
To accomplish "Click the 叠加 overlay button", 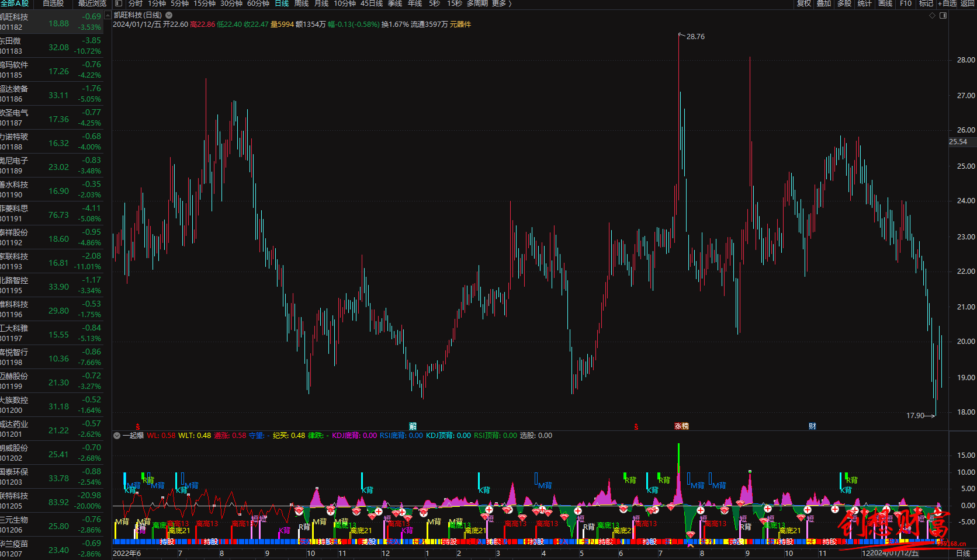I will tap(824, 4).
